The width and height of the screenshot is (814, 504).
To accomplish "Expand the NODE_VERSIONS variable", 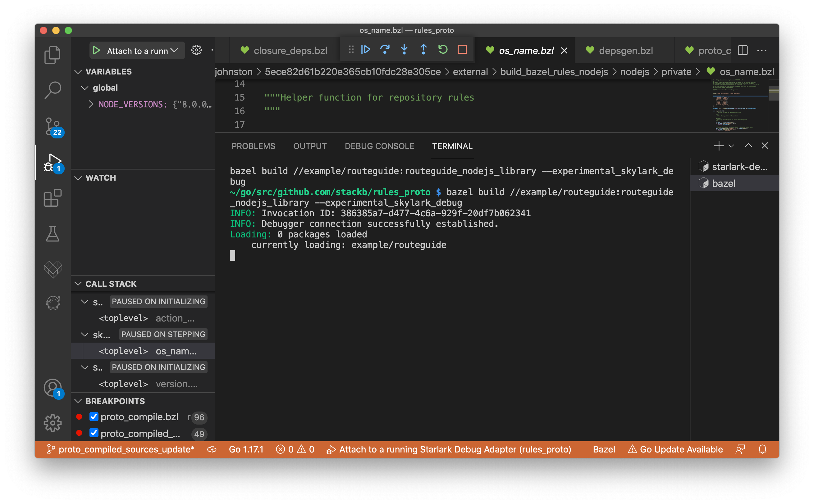I will click(91, 104).
